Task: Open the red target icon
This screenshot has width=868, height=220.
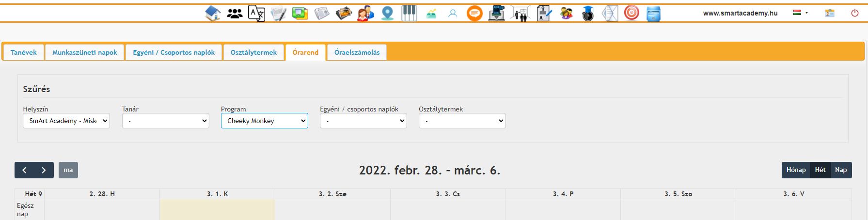Action: pyautogui.click(x=631, y=13)
